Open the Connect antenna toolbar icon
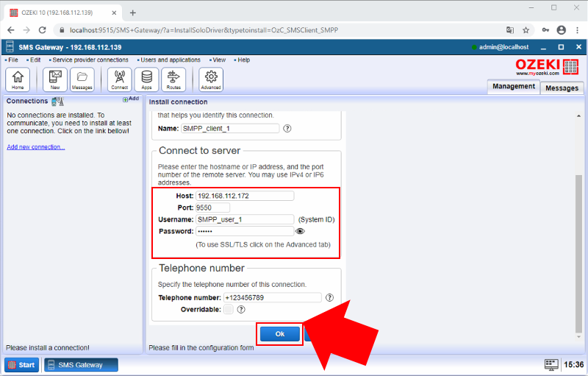 click(120, 79)
